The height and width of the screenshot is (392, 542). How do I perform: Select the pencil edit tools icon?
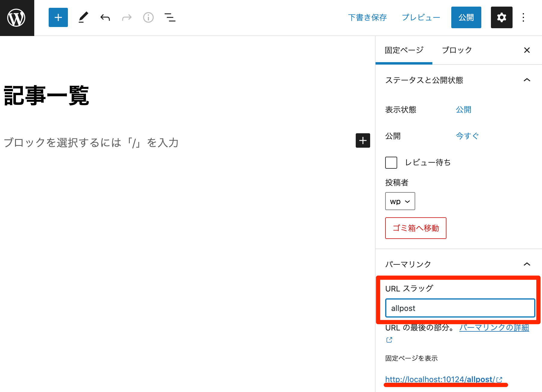point(83,17)
